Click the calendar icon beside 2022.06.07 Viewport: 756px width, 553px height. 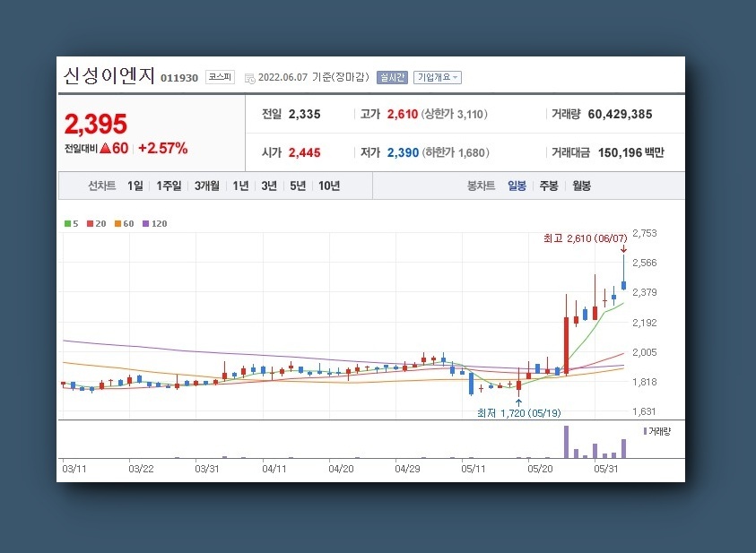point(249,78)
